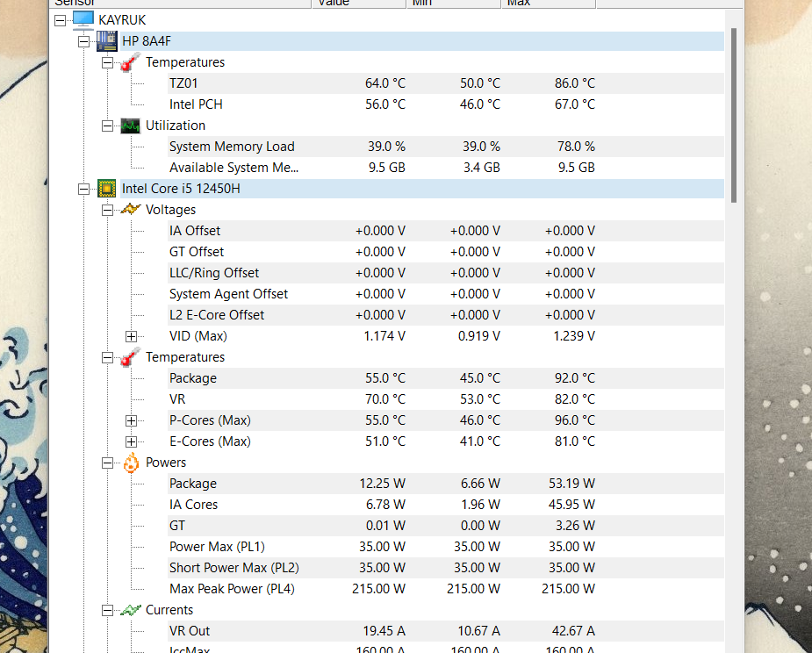Click the HP 8A4F motherboard icon
Screen dimensions: 812x653
(107, 41)
